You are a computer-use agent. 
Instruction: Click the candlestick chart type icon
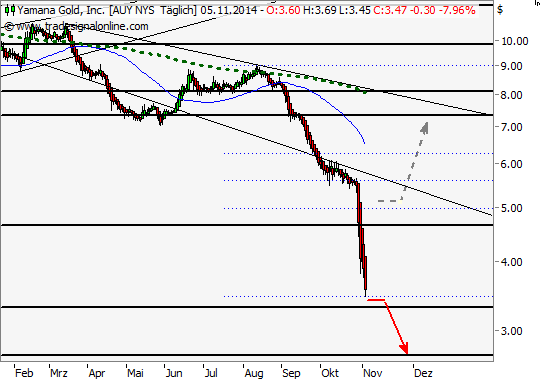pyautogui.click(x=10, y=10)
